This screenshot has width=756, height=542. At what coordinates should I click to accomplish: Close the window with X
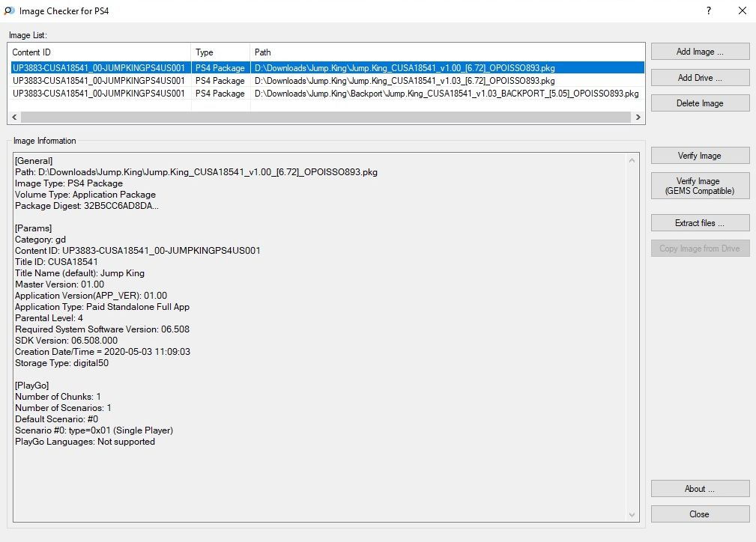click(743, 10)
